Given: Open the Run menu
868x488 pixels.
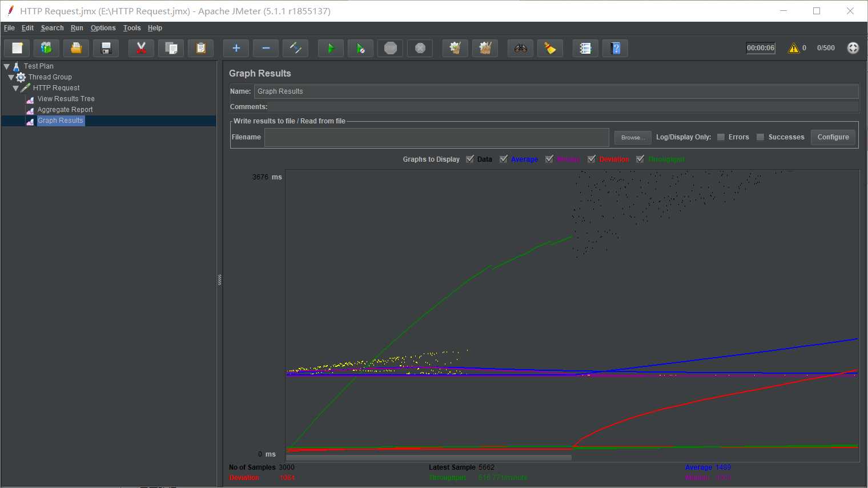Looking at the screenshot, I should [x=77, y=28].
